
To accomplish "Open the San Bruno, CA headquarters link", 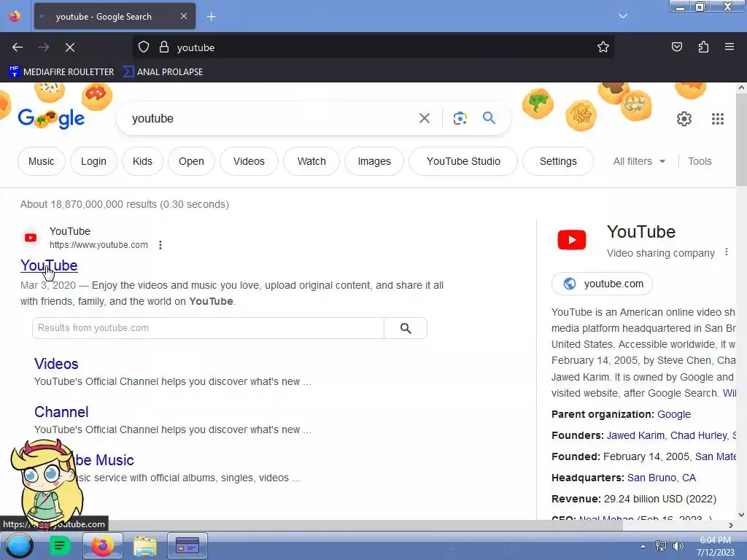I will coord(661,478).
